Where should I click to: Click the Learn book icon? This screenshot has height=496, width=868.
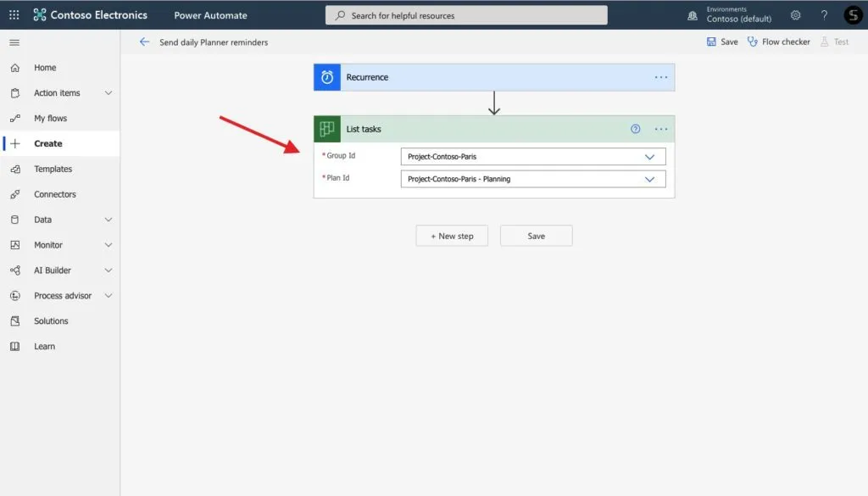15,347
